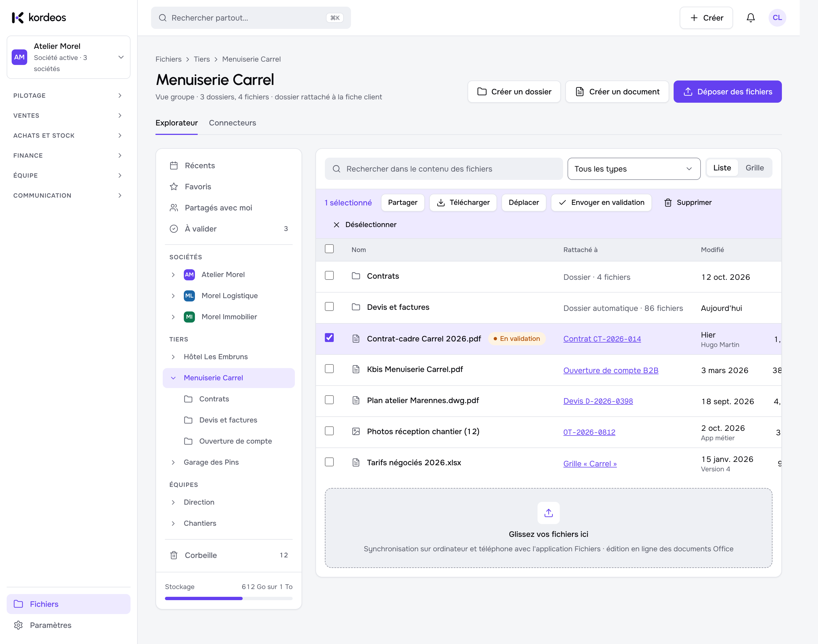This screenshot has width=818, height=644.
Task: Click the upload icon in drop zone
Action: click(x=548, y=513)
